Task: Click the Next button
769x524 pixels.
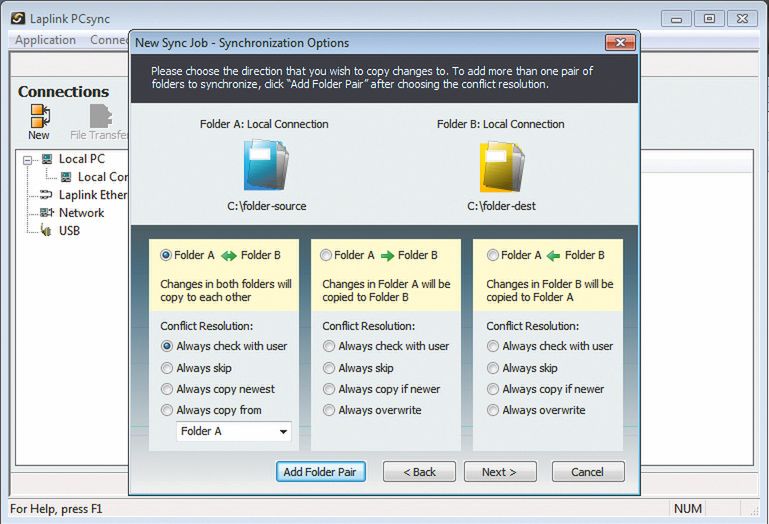Action: click(500, 472)
